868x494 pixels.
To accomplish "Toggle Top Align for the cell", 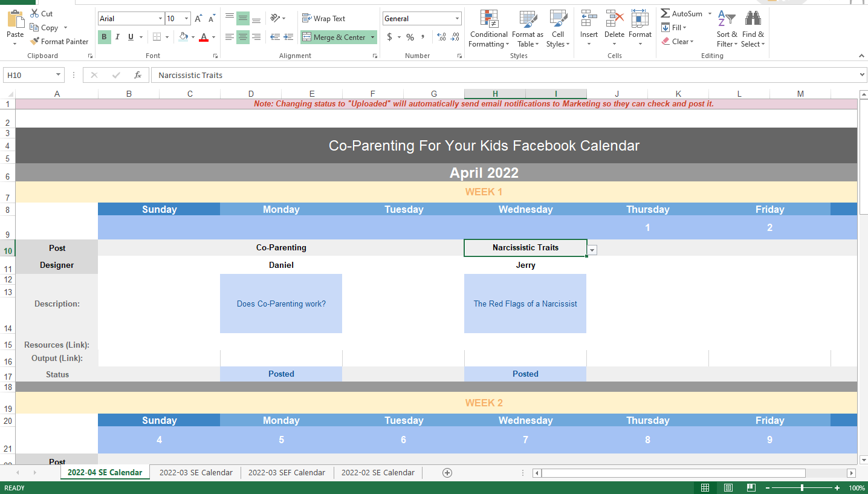I will [x=230, y=18].
